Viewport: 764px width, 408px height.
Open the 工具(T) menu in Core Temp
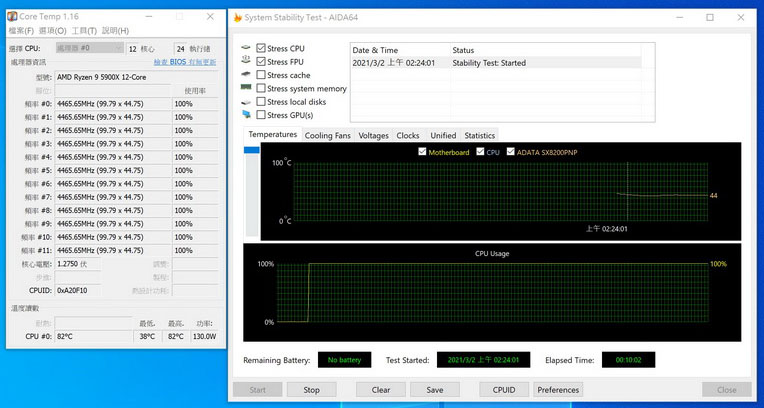[84, 31]
